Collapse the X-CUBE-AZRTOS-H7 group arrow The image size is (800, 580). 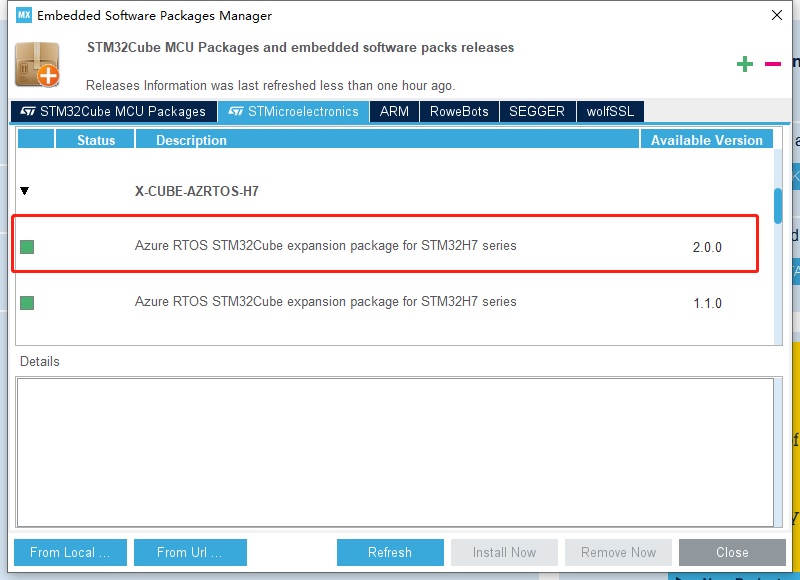[24, 191]
